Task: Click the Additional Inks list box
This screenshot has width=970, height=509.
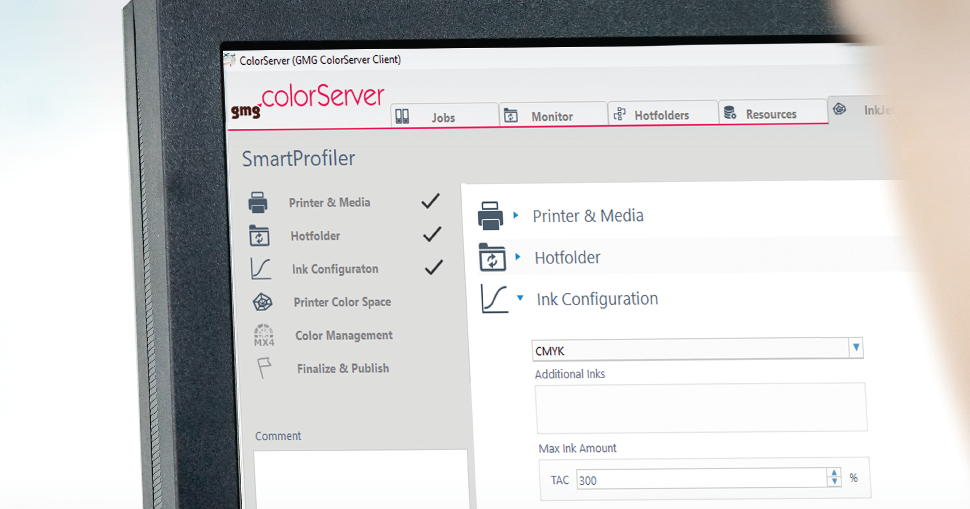Action: point(701,408)
